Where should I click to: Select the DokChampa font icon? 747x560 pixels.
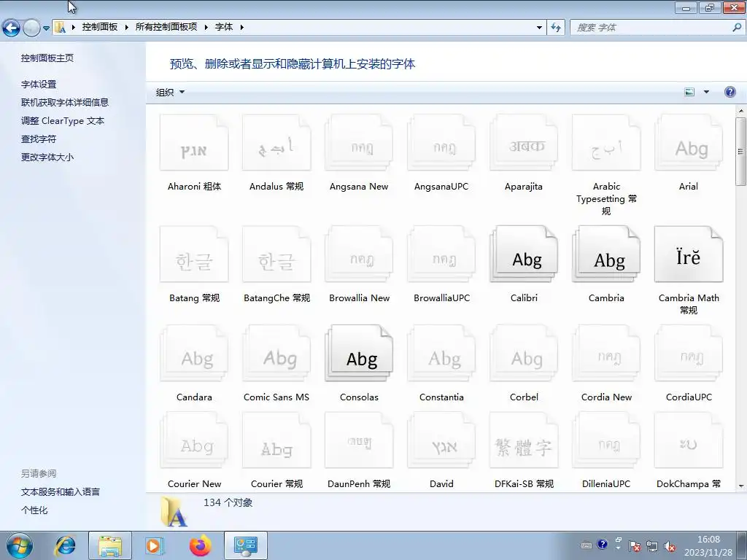(x=689, y=440)
